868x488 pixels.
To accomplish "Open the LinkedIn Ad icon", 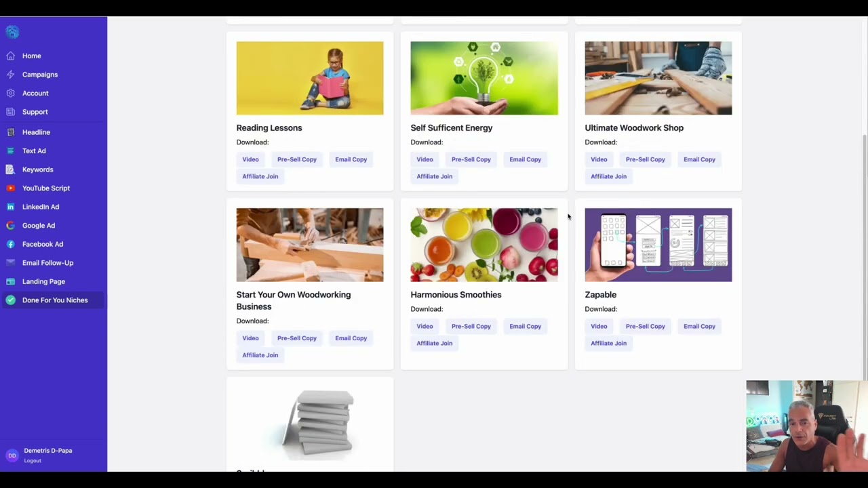I will (x=10, y=207).
